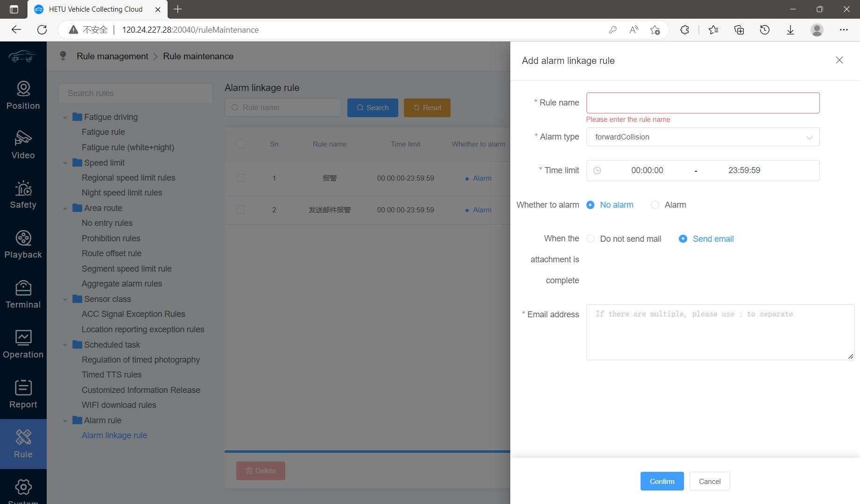The image size is (860, 504).
Task: Click the Rule management breadcrumb
Action: point(112,56)
